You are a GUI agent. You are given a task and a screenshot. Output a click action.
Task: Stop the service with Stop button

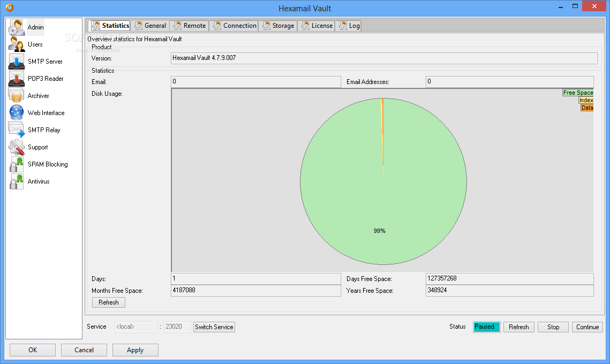tap(553, 327)
